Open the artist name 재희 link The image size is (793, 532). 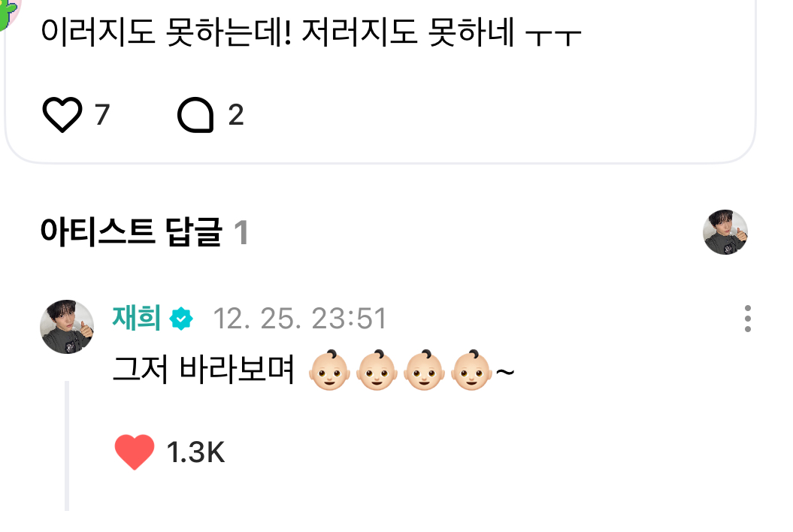click(x=136, y=318)
